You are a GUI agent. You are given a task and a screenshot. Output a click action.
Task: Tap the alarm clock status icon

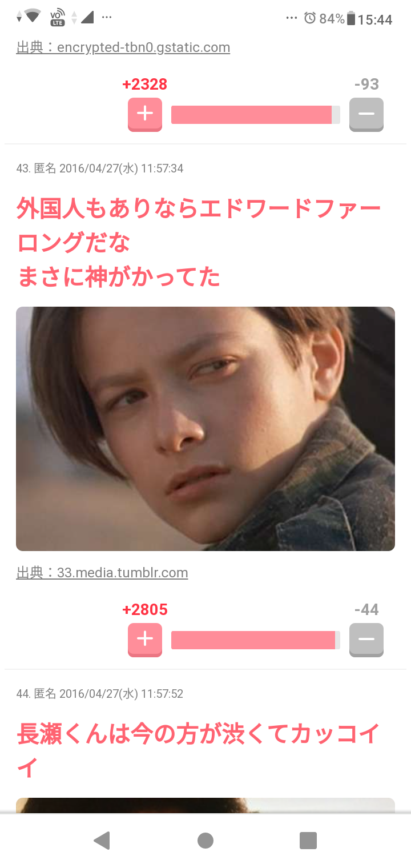(x=310, y=18)
